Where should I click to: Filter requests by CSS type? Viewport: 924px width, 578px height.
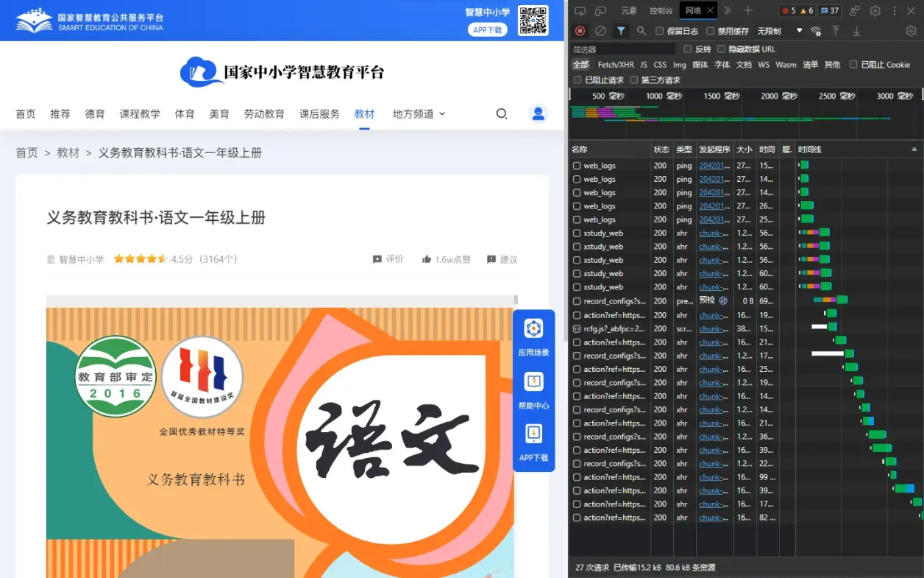pos(660,65)
